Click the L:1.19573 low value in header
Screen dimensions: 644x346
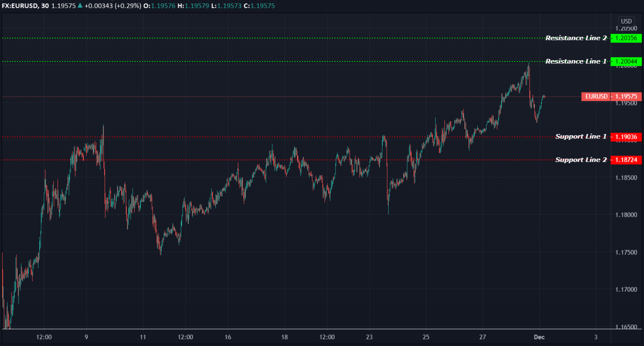click(x=226, y=6)
